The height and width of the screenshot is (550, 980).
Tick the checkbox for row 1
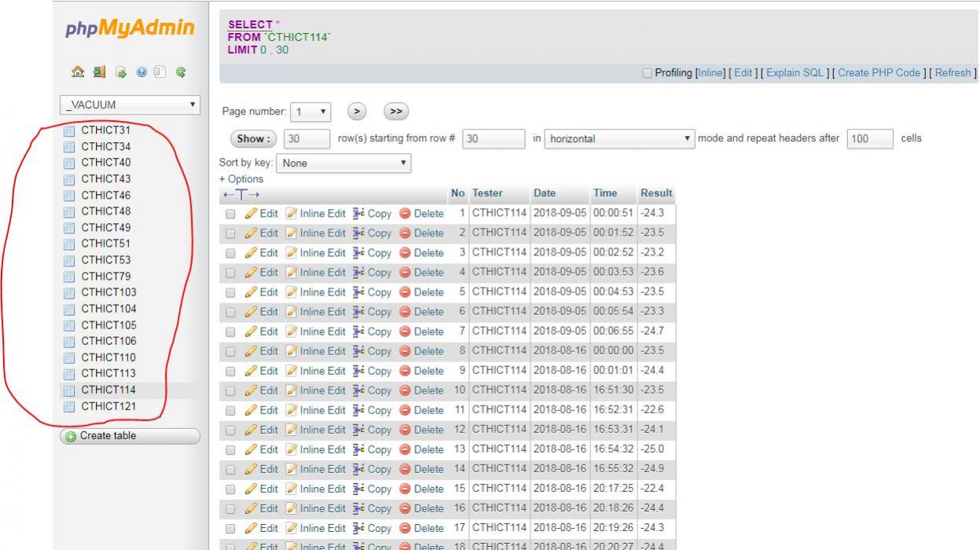click(x=230, y=214)
